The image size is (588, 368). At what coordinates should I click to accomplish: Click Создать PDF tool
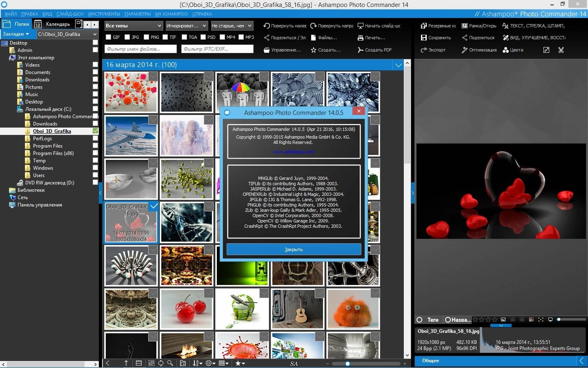pyautogui.click(x=374, y=50)
